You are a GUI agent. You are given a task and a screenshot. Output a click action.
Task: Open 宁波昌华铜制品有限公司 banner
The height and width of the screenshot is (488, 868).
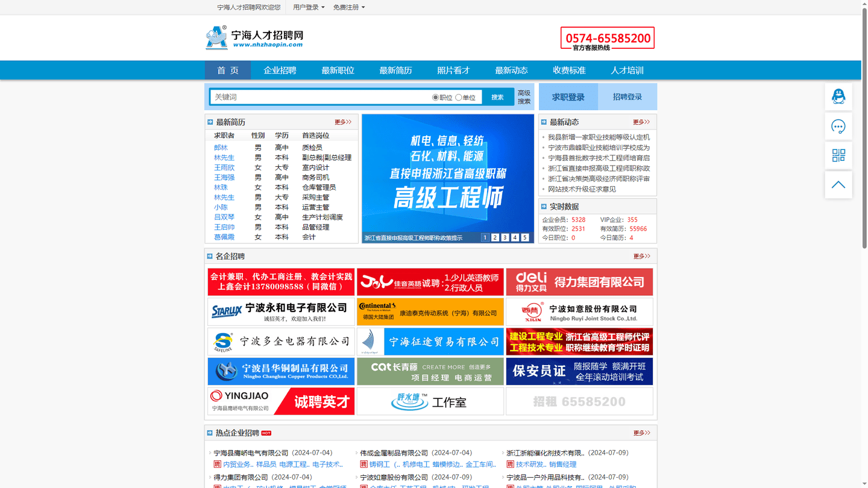tap(281, 371)
